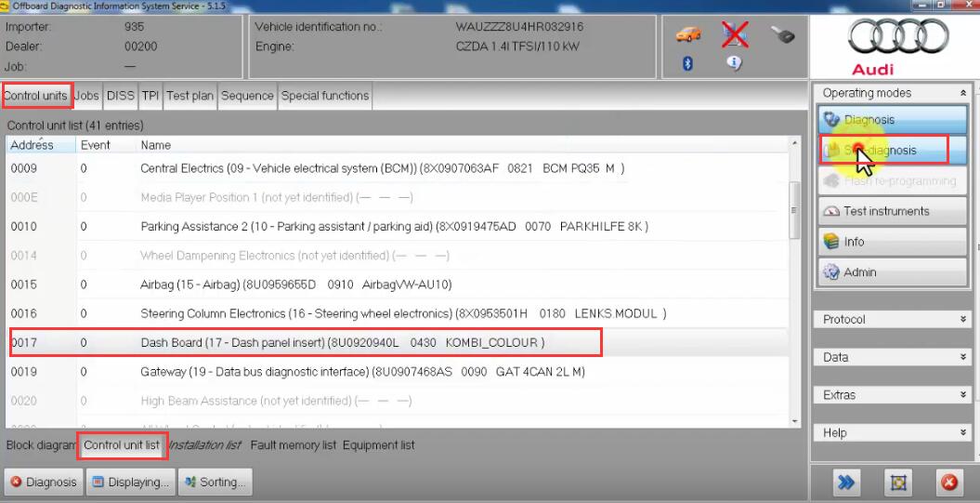Open the Installation list subtab
The image size is (980, 503).
coord(205,445)
